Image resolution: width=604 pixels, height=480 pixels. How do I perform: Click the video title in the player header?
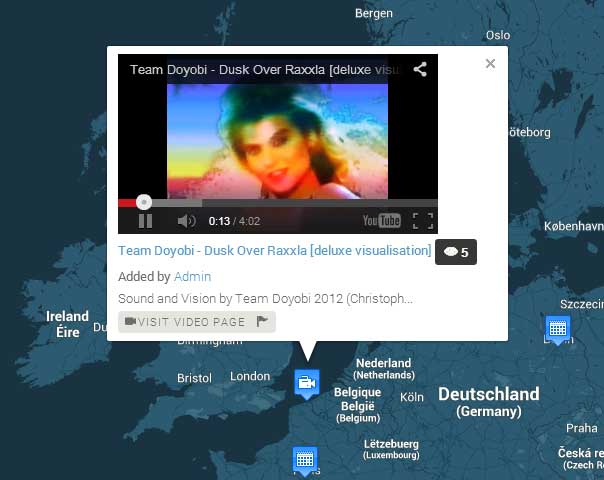pyautogui.click(x=265, y=70)
